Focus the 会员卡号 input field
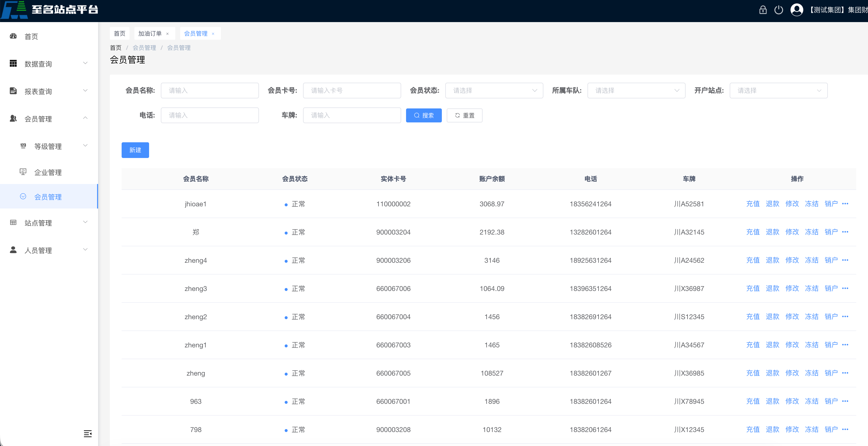868x446 pixels. (x=352, y=90)
